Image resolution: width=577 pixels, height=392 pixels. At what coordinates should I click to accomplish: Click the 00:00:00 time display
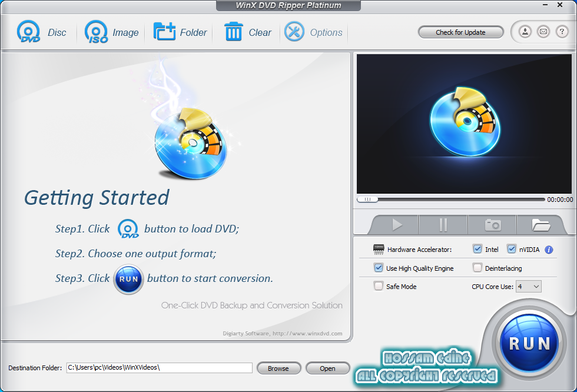tap(560, 200)
